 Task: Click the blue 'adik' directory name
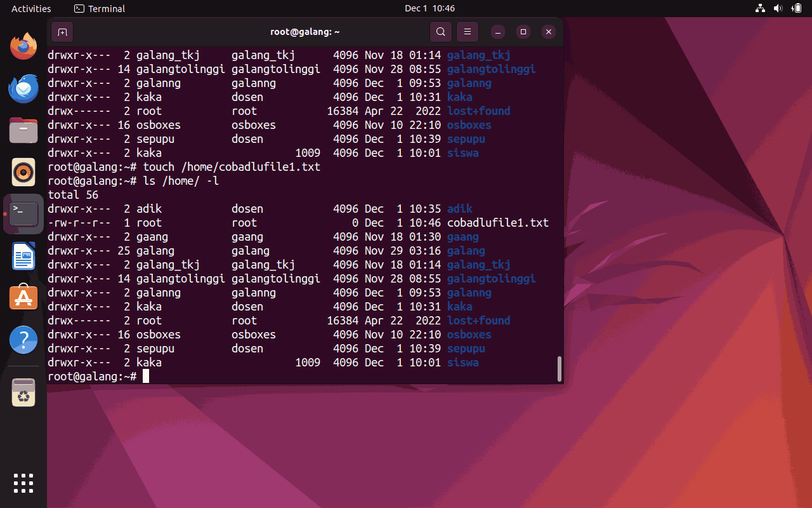point(460,209)
